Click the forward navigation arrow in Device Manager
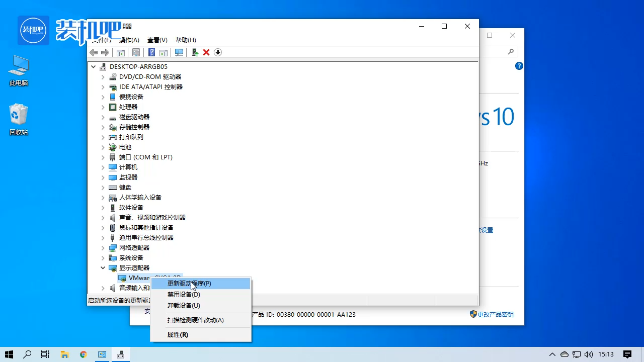This screenshot has height=362, width=644. pos(105,52)
